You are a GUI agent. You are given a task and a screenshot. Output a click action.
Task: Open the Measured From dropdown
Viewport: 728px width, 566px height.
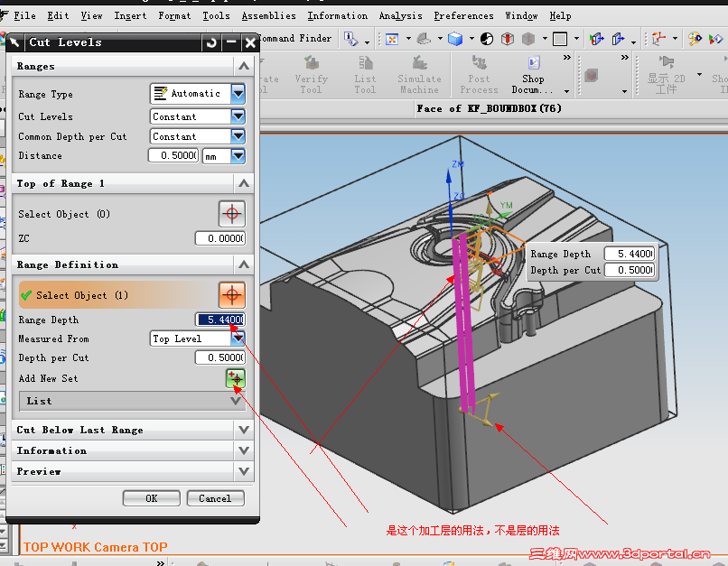[x=238, y=339]
